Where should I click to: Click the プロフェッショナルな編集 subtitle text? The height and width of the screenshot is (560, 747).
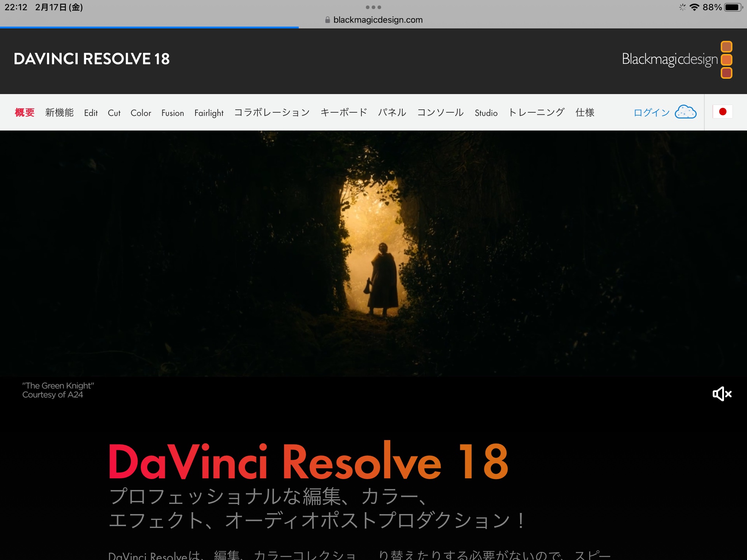317,508
